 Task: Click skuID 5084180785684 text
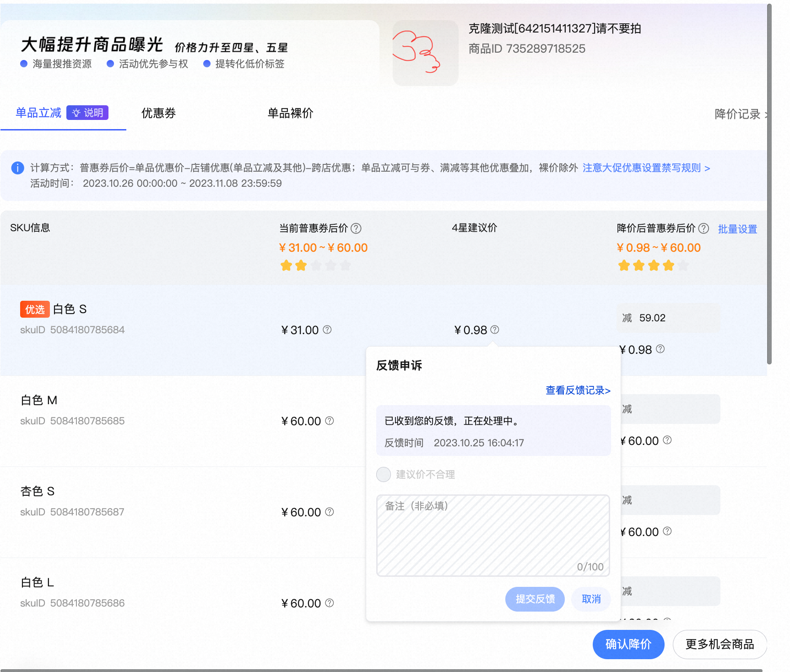coord(72,330)
